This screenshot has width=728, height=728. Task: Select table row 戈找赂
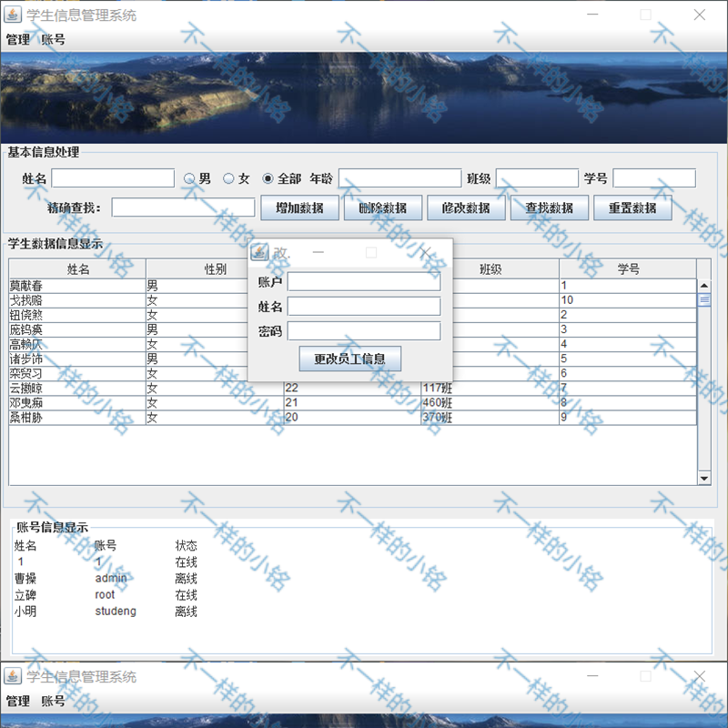353,300
